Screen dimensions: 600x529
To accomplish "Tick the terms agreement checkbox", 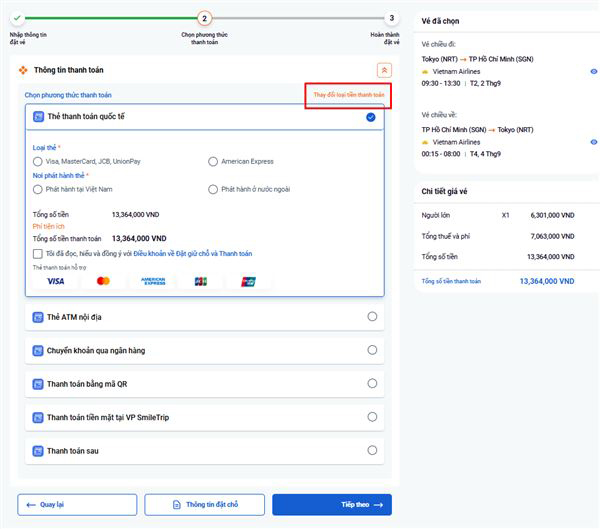I will click(x=38, y=254).
